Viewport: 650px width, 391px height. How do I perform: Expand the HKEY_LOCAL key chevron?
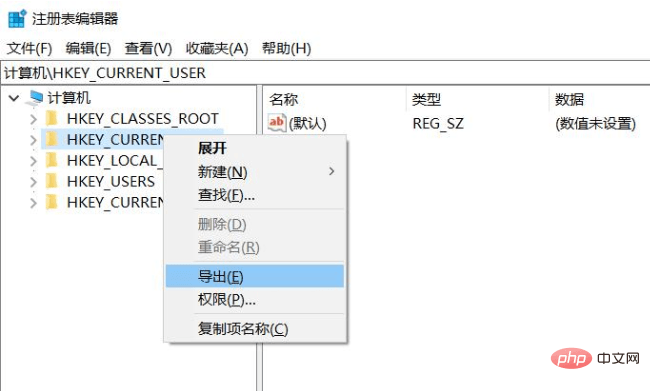tap(33, 161)
